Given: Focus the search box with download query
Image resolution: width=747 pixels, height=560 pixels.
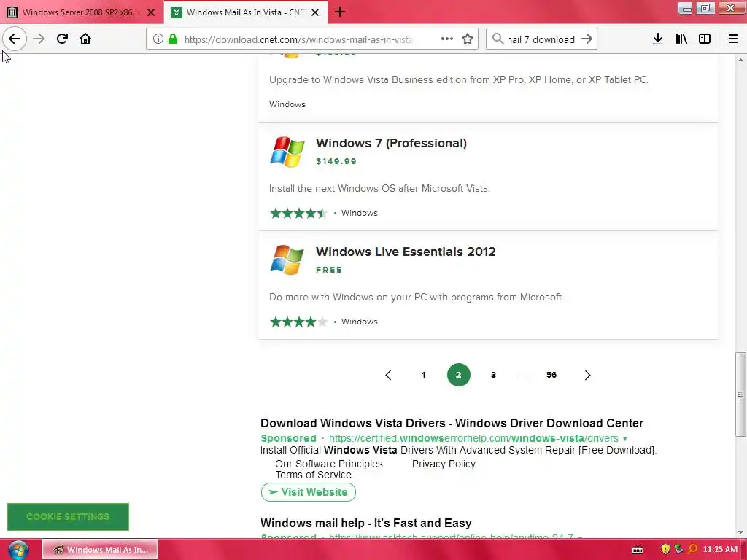Looking at the screenshot, I should pos(542,39).
